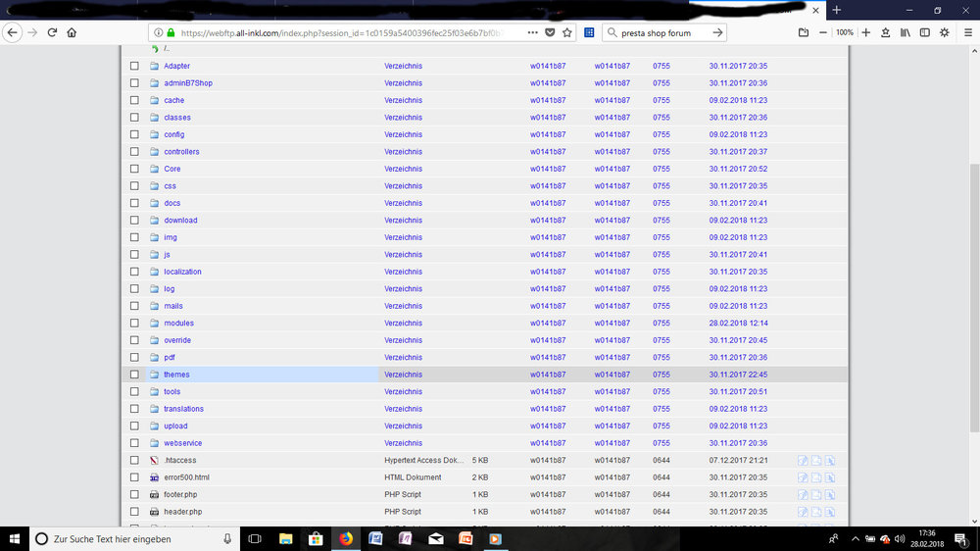Click the browser back arrow

13,32
